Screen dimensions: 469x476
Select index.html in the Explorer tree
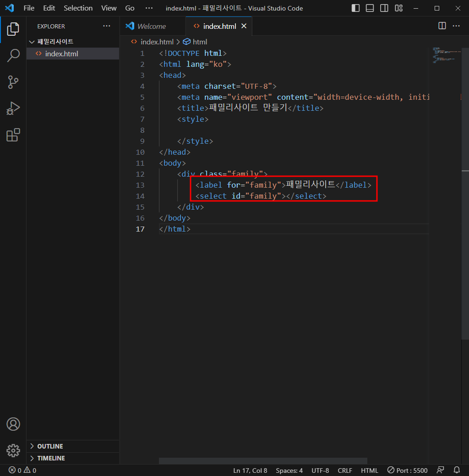click(x=73, y=54)
